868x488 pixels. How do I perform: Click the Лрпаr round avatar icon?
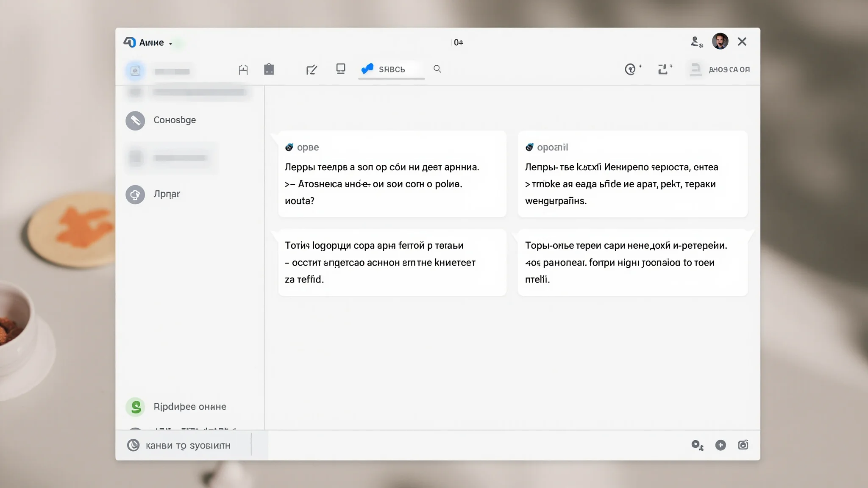tap(135, 195)
